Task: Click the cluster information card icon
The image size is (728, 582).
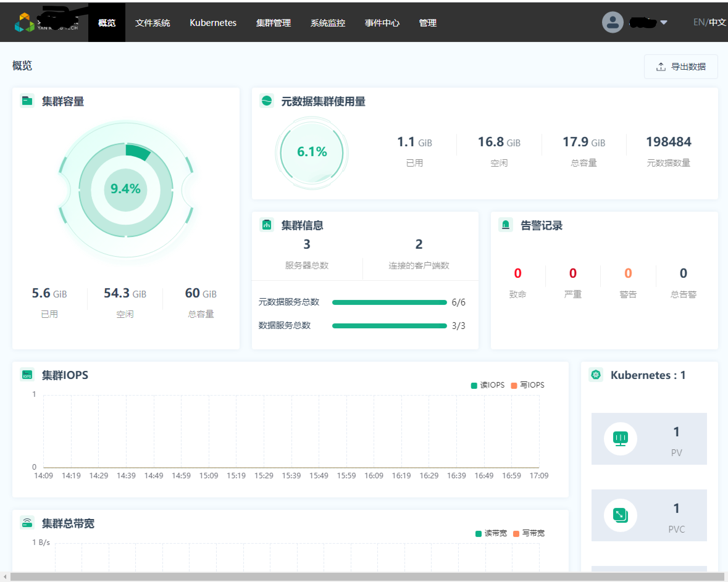Action: click(x=266, y=224)
